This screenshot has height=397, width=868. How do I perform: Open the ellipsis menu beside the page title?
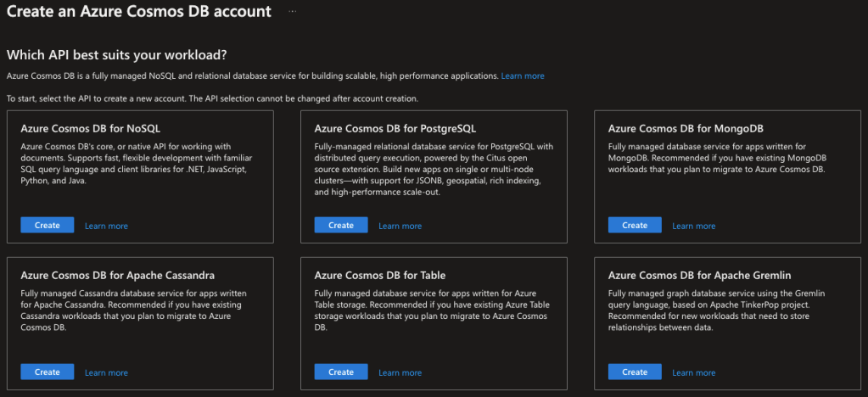(293, 12)
